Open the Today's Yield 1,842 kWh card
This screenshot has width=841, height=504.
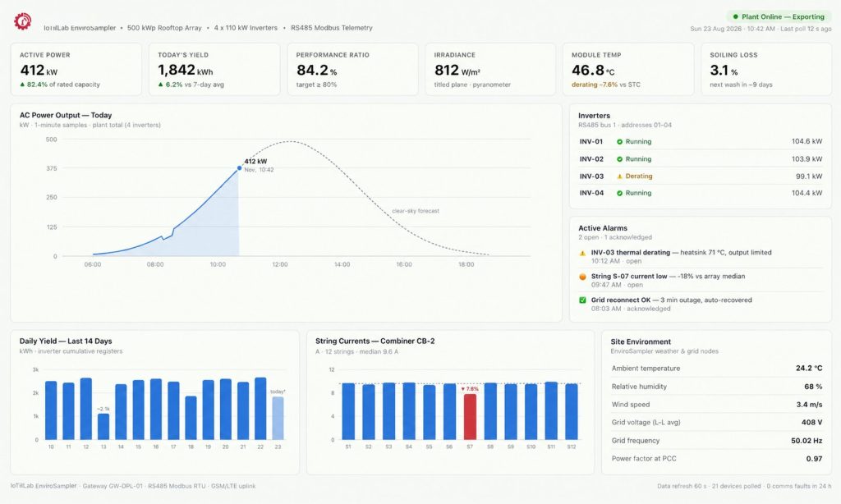[214, 70]
